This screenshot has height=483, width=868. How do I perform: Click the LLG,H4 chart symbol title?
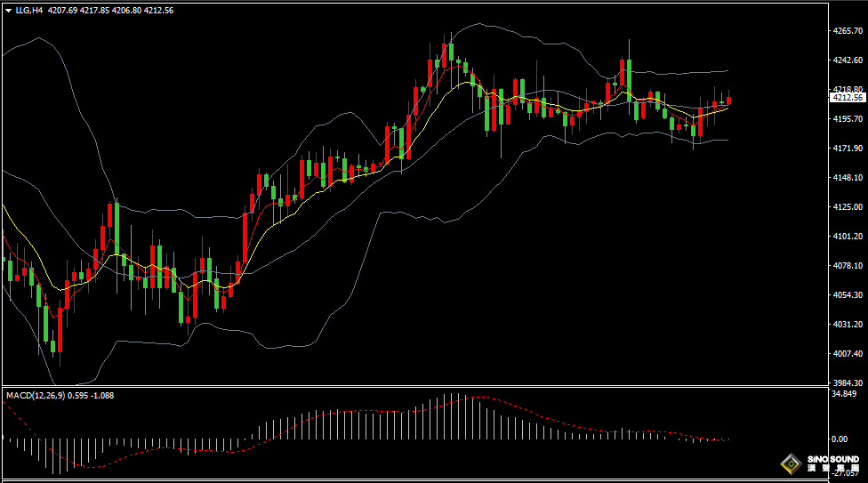click(x=29, y=11)
